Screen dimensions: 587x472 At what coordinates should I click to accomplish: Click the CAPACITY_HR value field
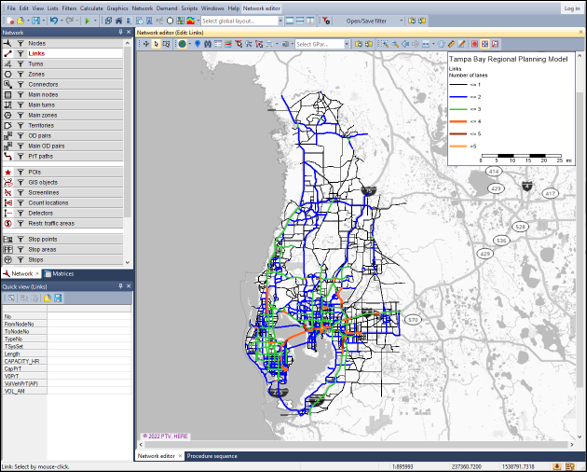[x=89, y=361]
